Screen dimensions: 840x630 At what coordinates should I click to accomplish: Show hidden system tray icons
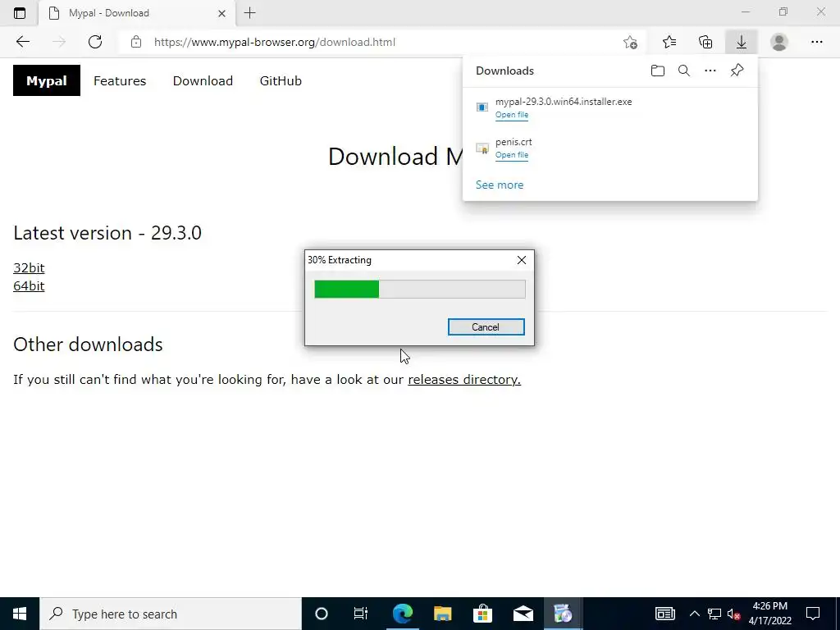coord(694,614)
